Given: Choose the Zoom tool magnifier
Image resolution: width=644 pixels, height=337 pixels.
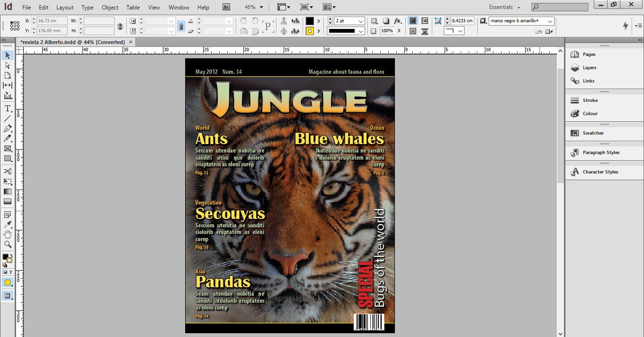Looking at the screenshot, I should pos(8,245).
